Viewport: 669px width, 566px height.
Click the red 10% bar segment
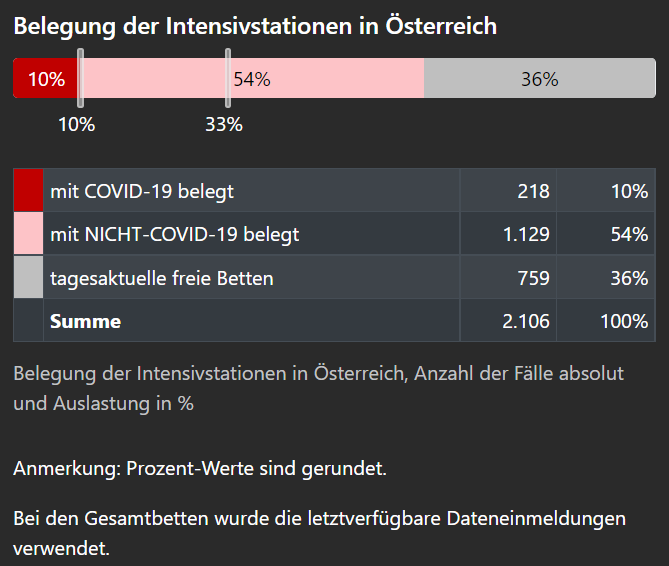[45, 79]
